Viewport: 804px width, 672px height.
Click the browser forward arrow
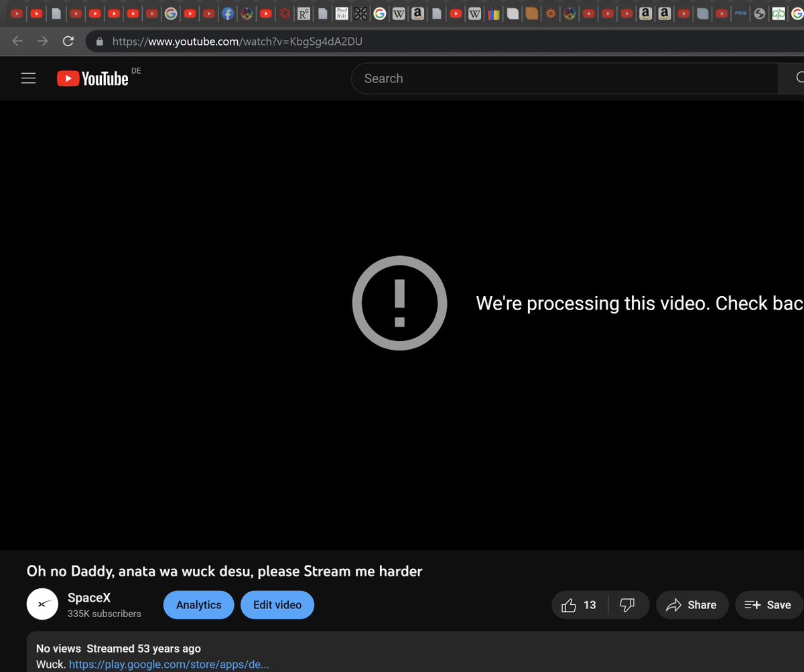coord(43,41)
